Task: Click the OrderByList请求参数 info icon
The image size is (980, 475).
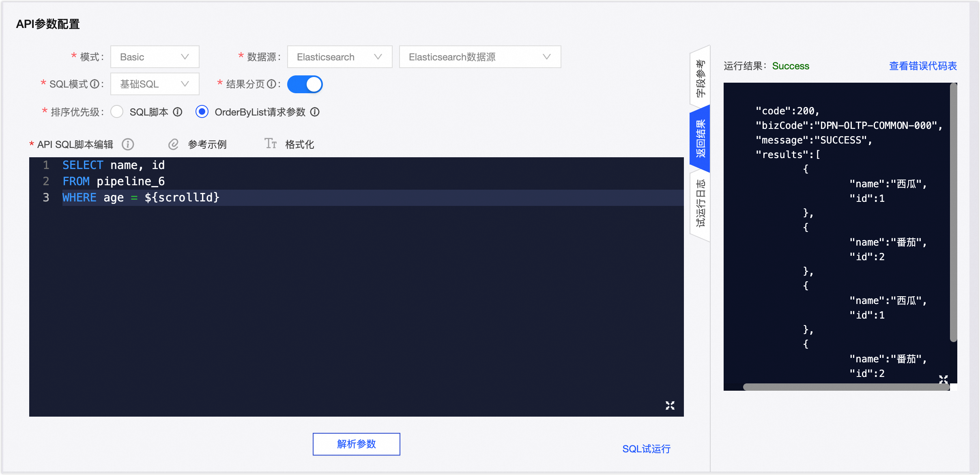Action: (316, 112)
